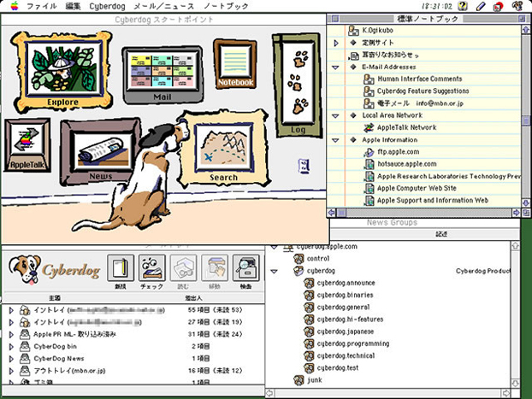
Task: Open the ノートブック menu
Action: point(226,6)
